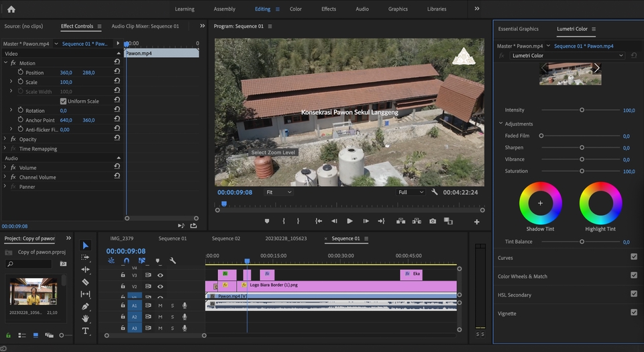
Task: Go to In point button
Action: point(318,221)
